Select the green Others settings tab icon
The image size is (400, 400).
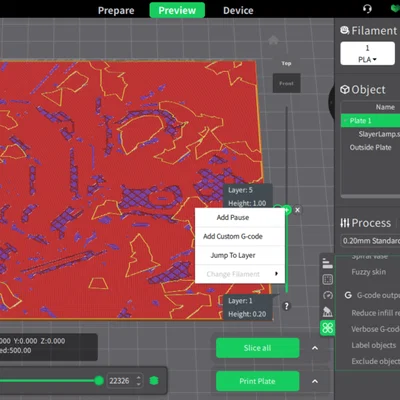click(x=327, y=328)
